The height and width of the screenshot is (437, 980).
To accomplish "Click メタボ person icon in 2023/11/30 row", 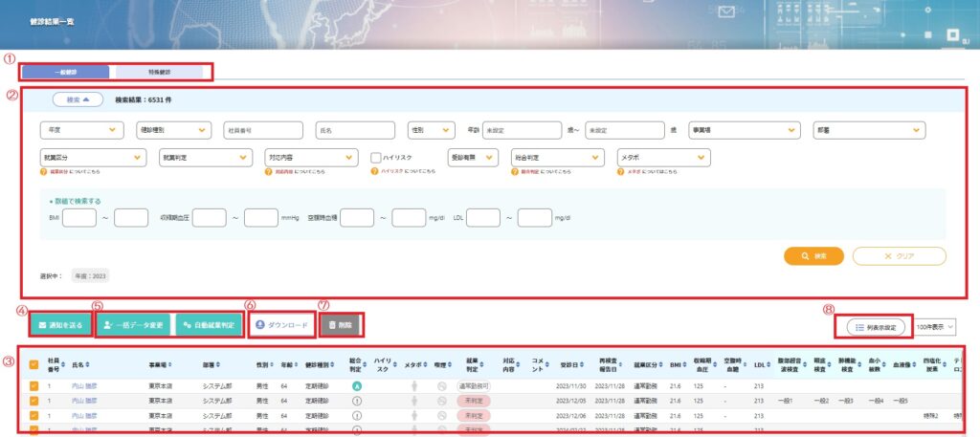I will (x=413, y=386).
